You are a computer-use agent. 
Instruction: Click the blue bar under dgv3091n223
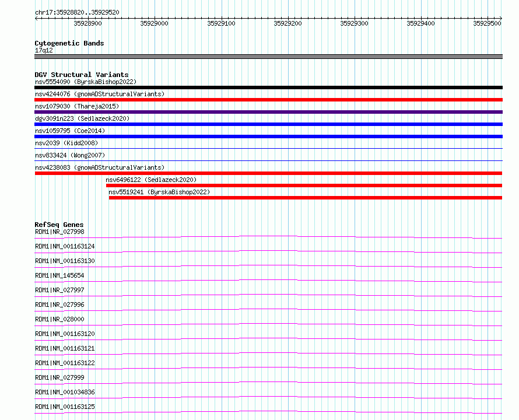(x=268, y=124)
